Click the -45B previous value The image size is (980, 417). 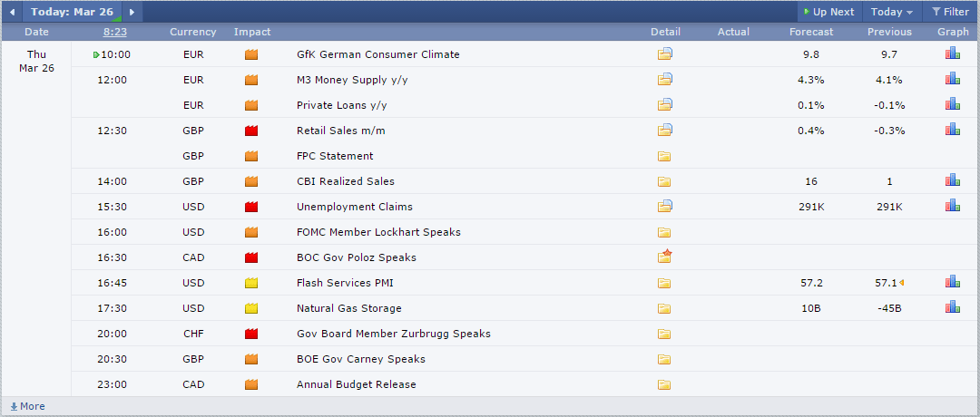[x=889, y=308]
